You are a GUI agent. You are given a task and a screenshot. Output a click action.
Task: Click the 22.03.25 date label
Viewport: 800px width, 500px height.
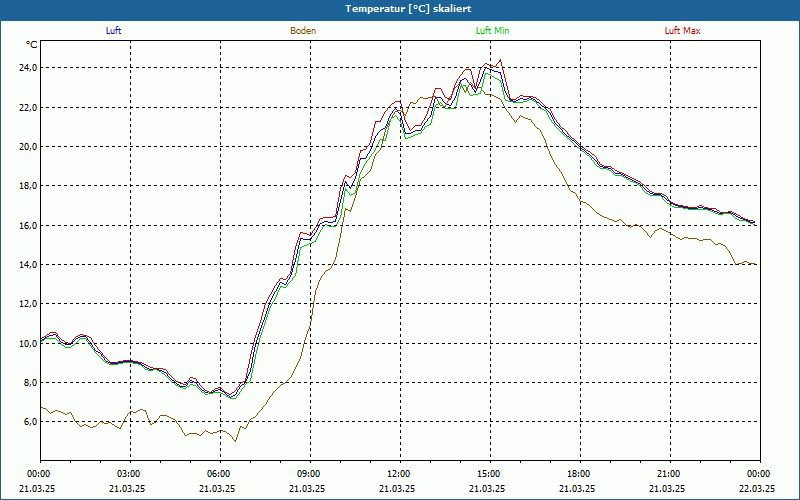(x=757, y=488)
